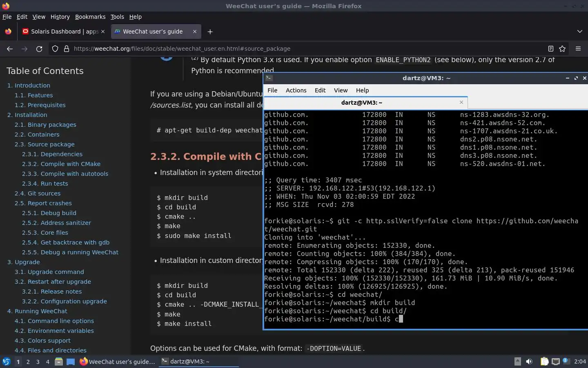The height and width of the screenshot is (368, 588).
Task: Go to 2.3. Source package section
Action: click(x=45, y=144)
